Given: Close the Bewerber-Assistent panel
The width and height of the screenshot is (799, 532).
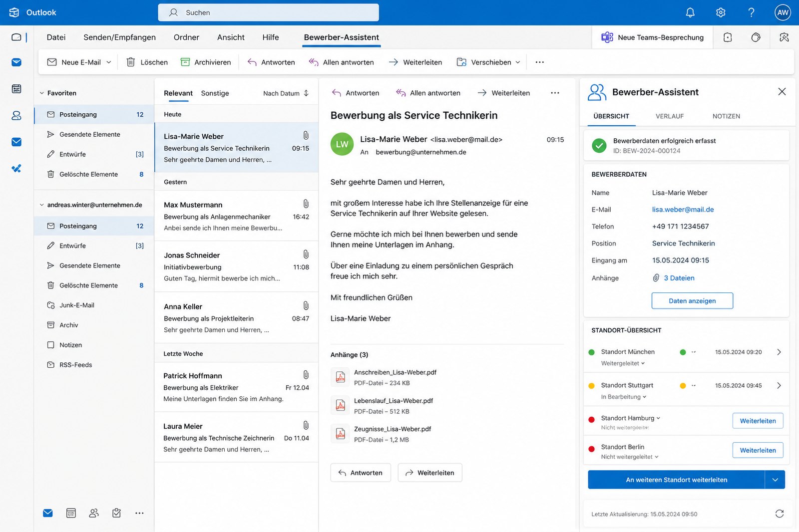Looking at the screenshot, I should click(782, 92).
